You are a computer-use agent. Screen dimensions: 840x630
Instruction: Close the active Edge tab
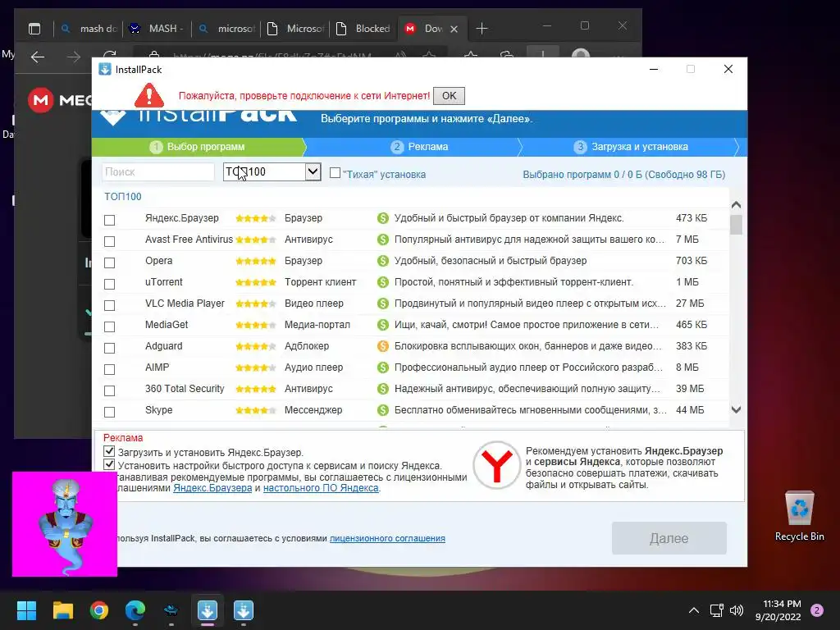pos(454,29)
